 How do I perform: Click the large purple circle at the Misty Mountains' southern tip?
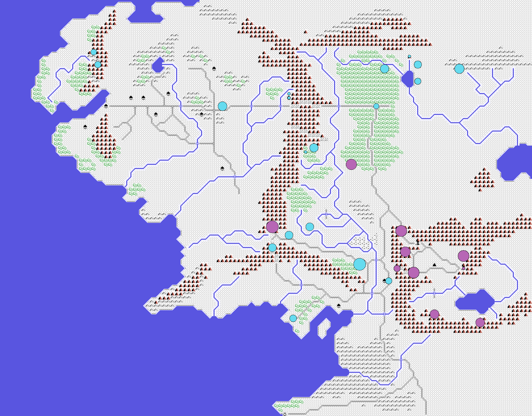(x=272, y=227)
